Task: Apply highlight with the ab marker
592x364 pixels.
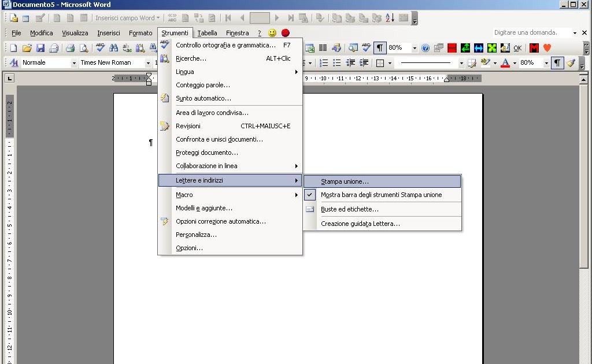Action: [x=486, y=63]
